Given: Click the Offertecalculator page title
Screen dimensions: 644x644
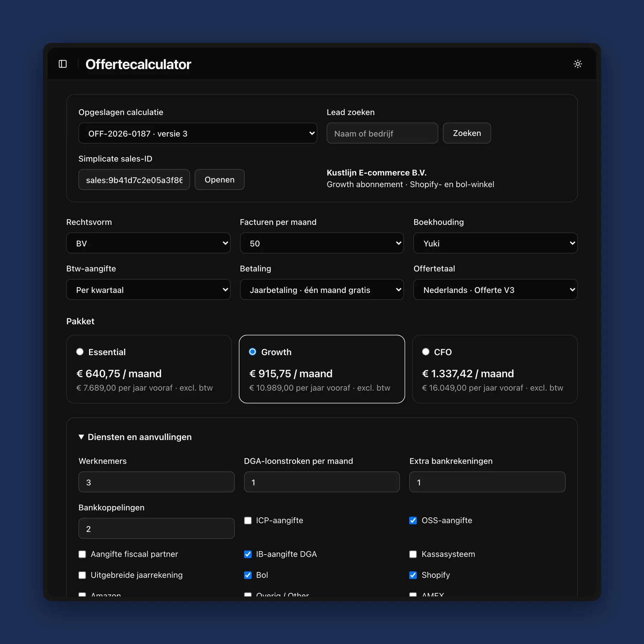Looking at the screenshot, I should (138, 64).
